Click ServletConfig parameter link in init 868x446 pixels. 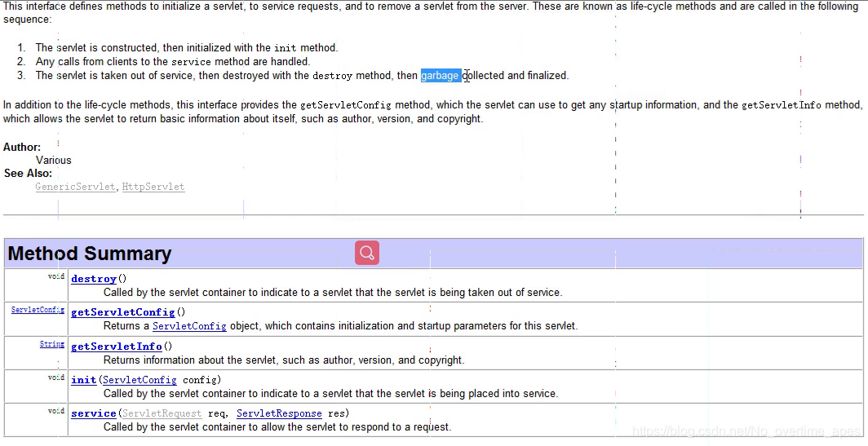click(139, 380)
